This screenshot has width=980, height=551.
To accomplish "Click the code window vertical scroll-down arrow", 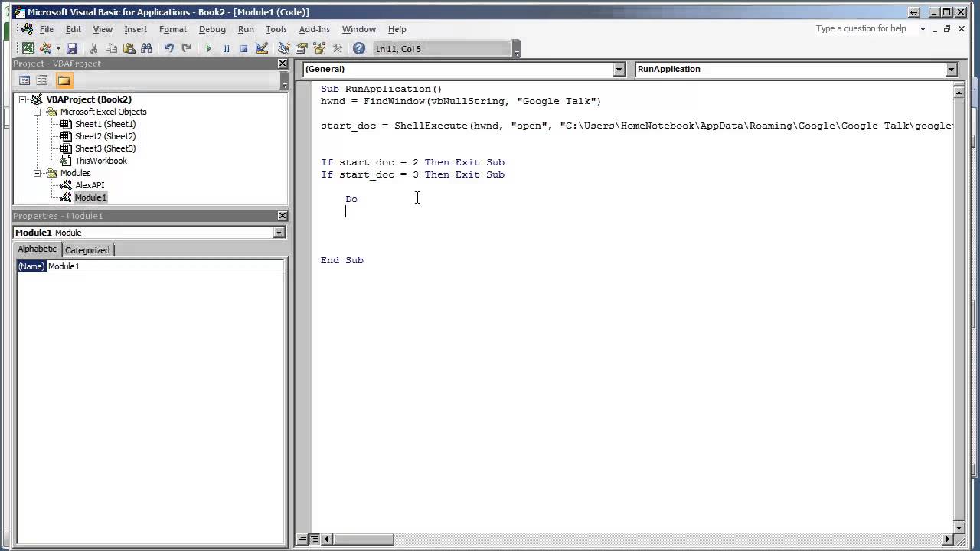I will (x=959, y=528).
